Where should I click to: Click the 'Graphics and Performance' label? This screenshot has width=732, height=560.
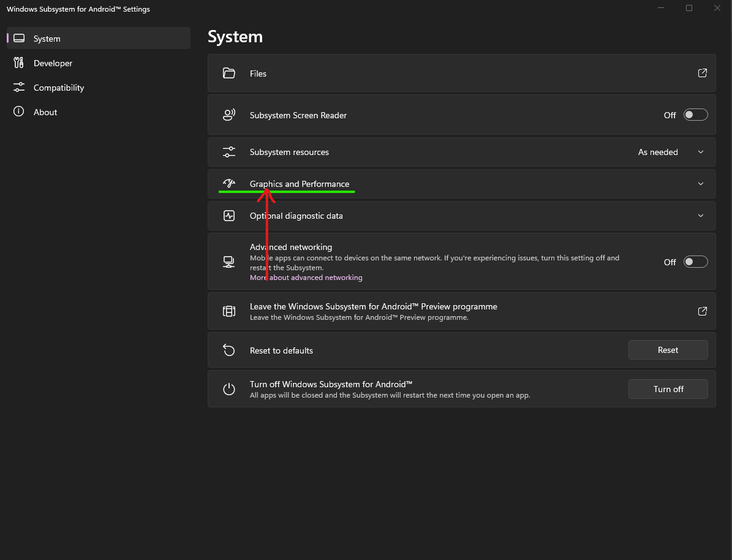pyautogui.click(x=300, y=184)
